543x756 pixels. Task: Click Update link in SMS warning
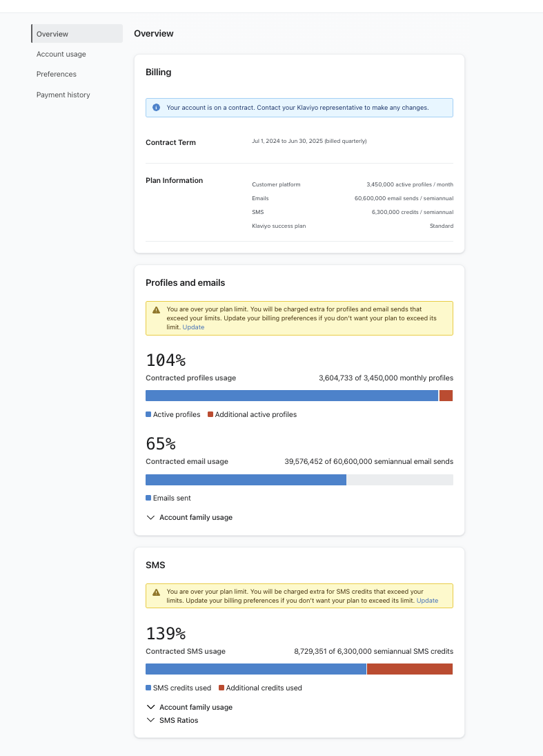(x=427, y=601)
